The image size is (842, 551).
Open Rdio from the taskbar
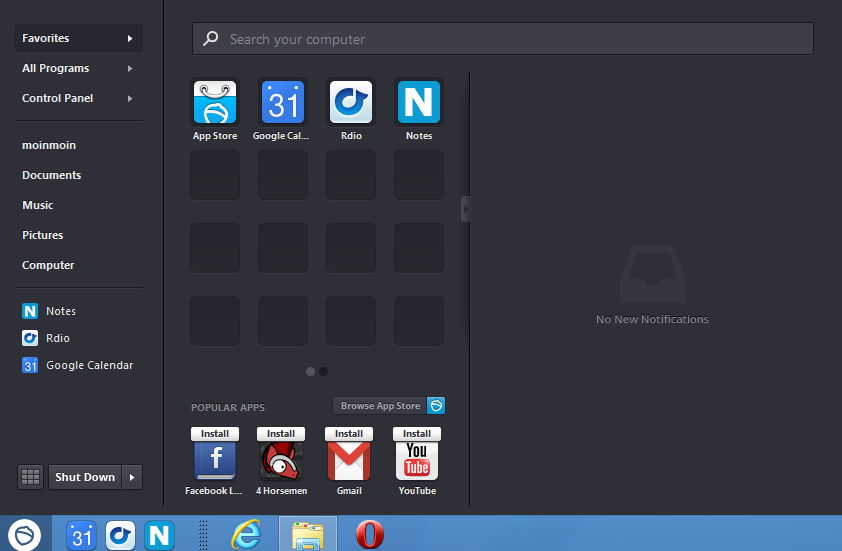[x=120, y=535]
